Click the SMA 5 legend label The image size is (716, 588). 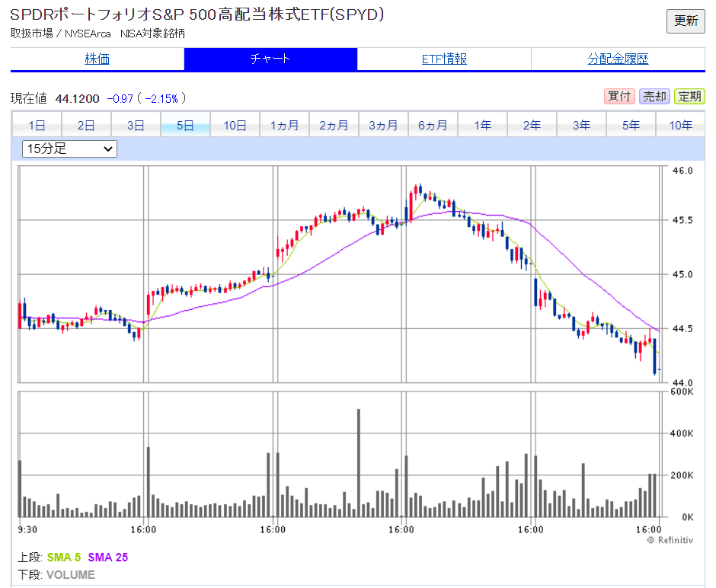click(x=64, y=558)
